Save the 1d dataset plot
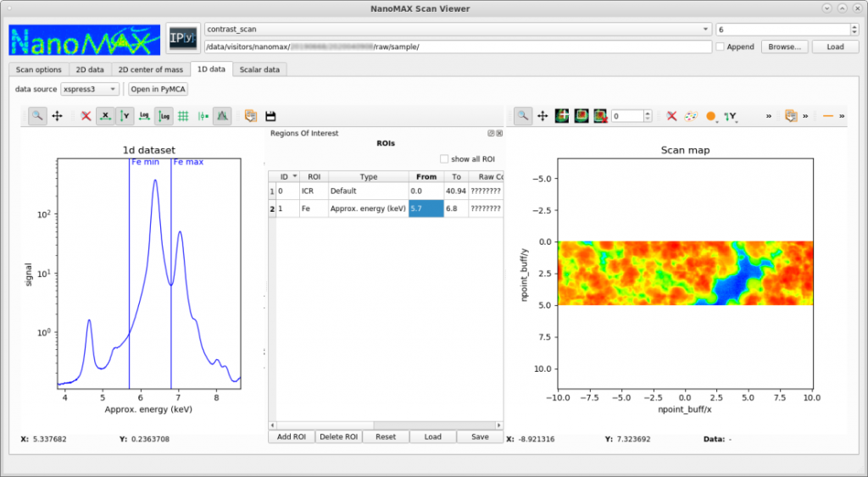The image size is (868, 477). point(270,116)
